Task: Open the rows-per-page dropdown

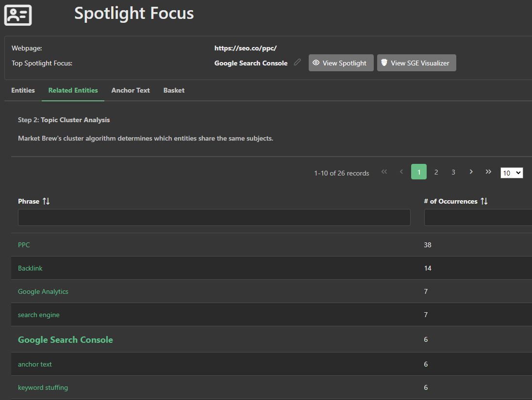Action: point(512,173)
